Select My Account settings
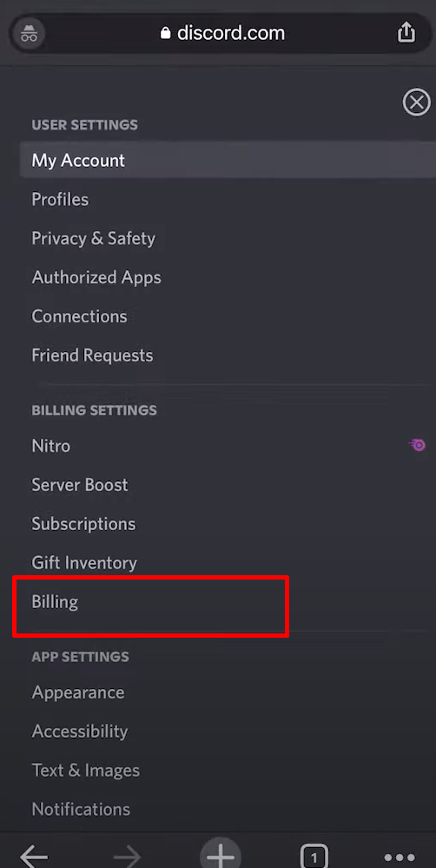436x868 pixels. click(228, 160)
